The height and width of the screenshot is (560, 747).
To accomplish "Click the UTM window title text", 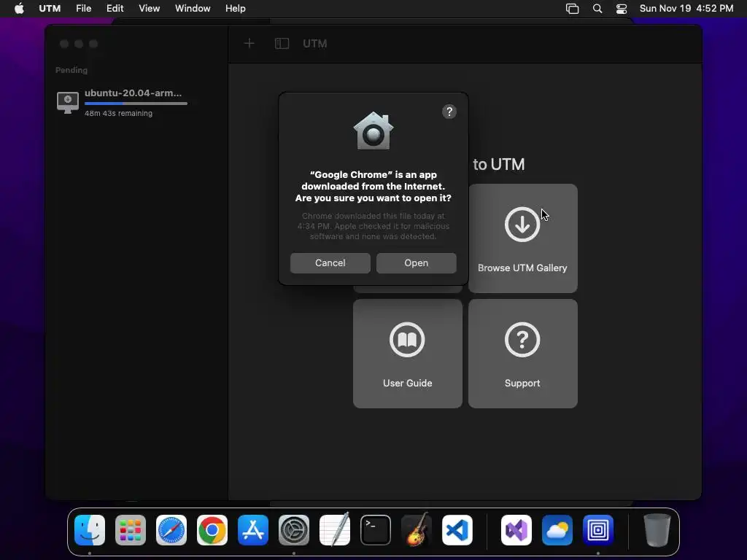I will coord(315,43).
